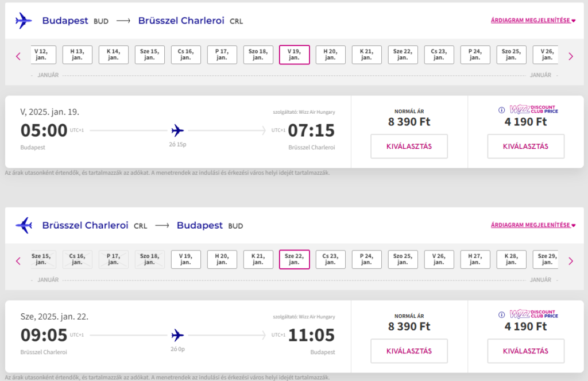Expand outbound Árdiagram megjelenítése
Image resolution: width=588 pixels, height=381 pixels.
[x=533, y=20]
